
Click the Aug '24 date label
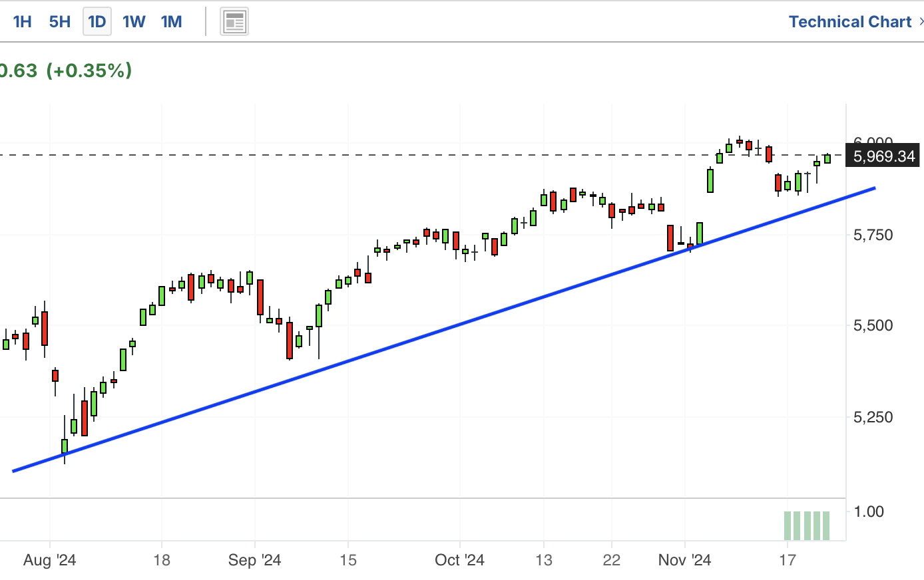click(x=50, y=560)
